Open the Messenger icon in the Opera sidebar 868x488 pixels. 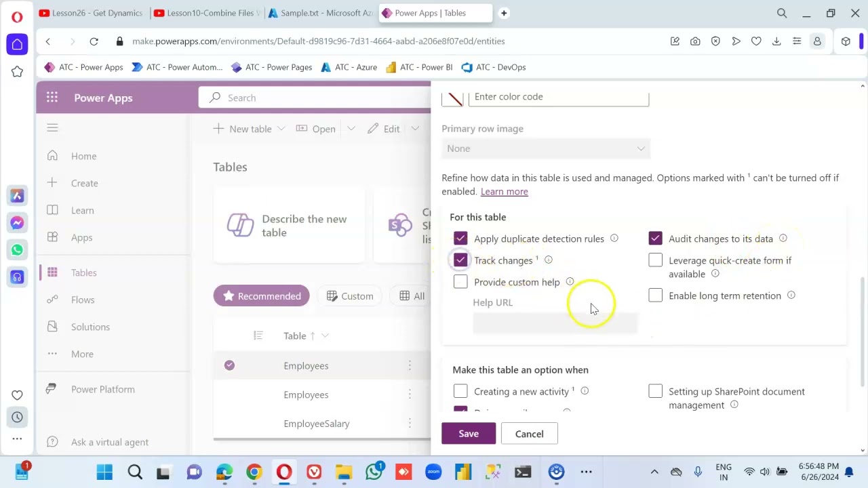[x=17, y=223]
